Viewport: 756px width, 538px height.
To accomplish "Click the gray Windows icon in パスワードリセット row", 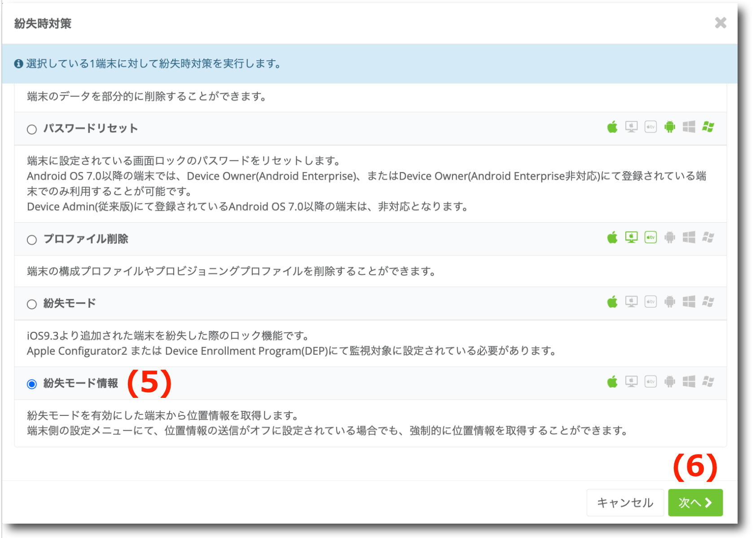I will [689, 127].
